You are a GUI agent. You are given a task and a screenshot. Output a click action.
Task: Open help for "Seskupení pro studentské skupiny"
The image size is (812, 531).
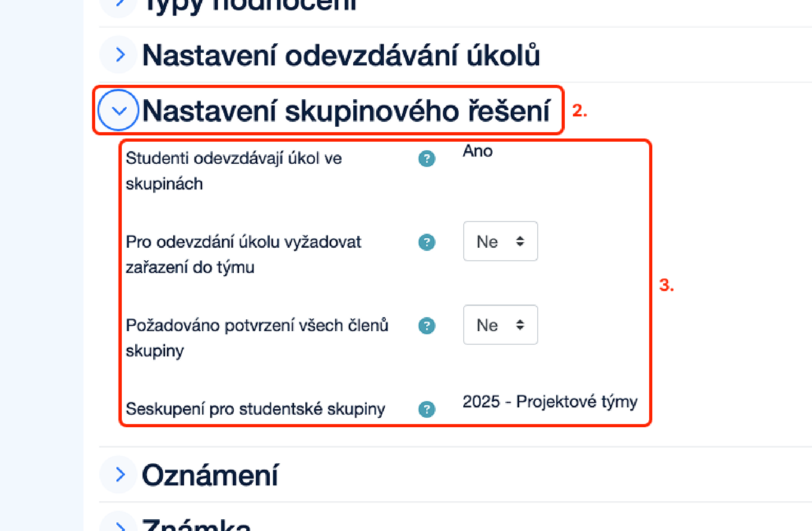(427, 410)
